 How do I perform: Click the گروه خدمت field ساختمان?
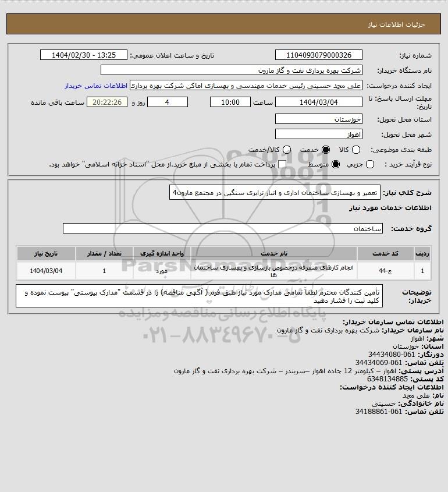click(223, 228)
